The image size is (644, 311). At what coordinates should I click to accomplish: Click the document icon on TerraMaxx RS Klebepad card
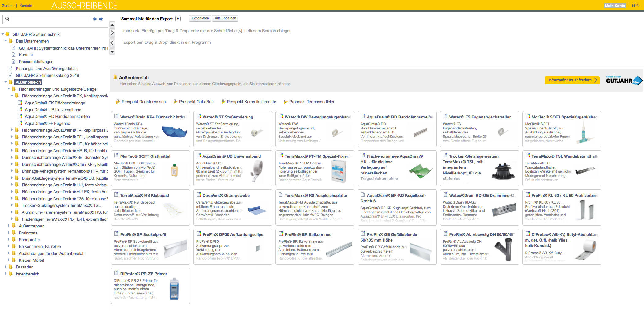(117, 195)
